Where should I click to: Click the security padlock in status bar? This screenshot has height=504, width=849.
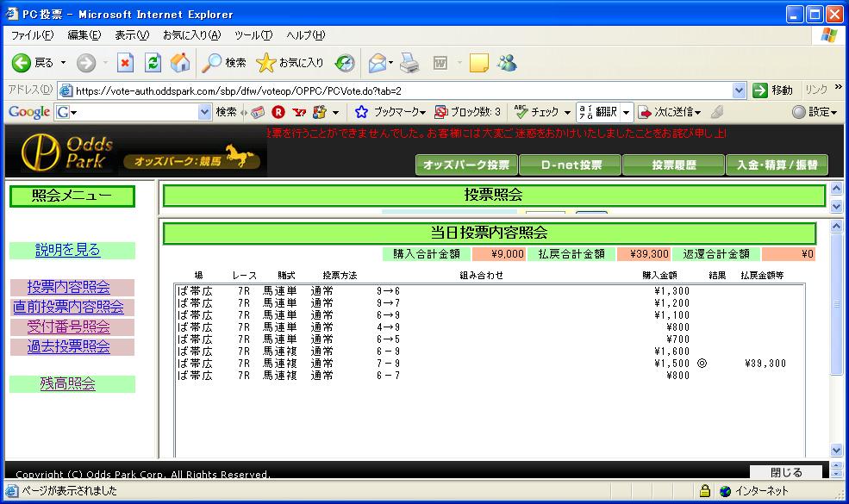(704, 491)
